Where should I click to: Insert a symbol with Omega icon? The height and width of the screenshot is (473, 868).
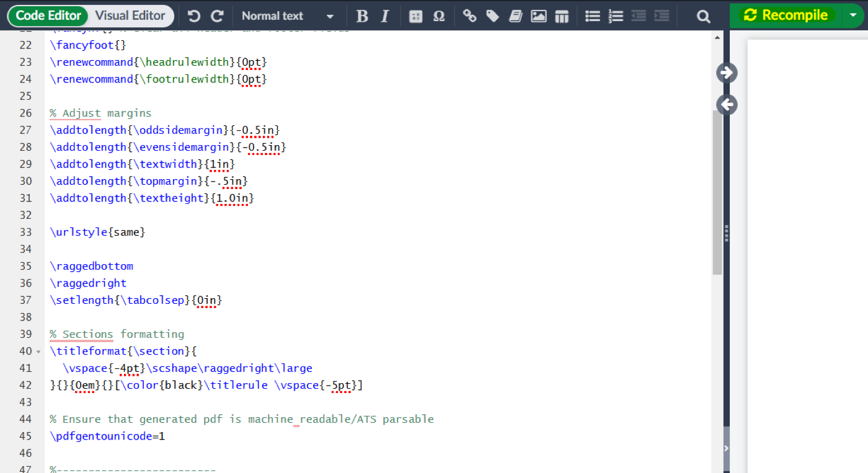[x=439, y=17]
